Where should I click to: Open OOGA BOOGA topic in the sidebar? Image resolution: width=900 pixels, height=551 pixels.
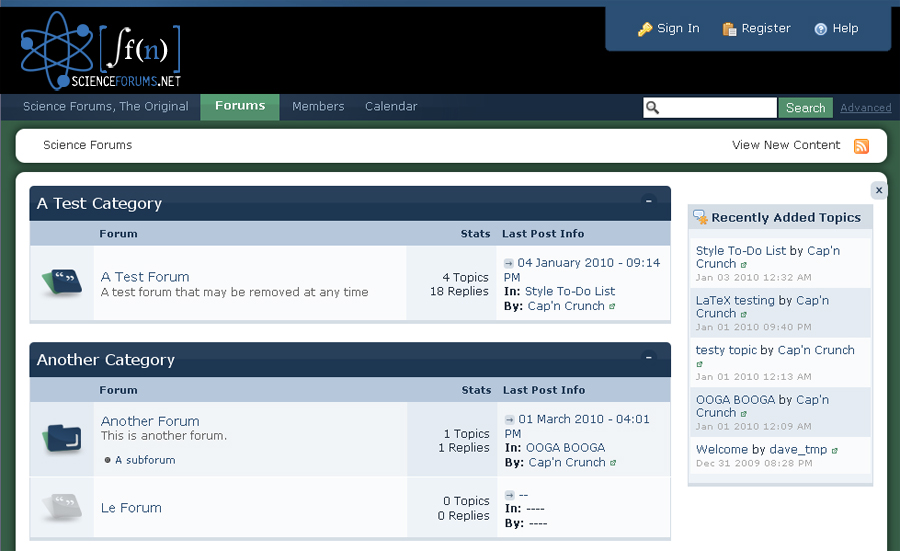pyautogui.click(x=736, y=400)
